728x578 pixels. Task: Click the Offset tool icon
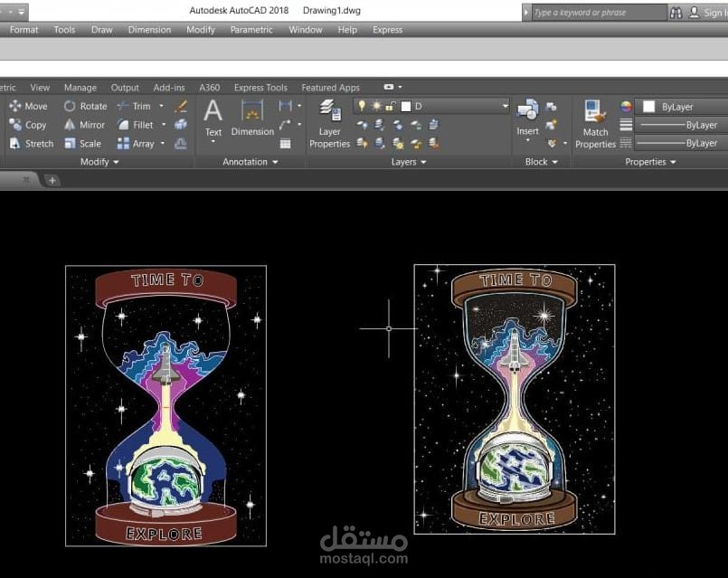pyautogui.click(x=181, y=144)
